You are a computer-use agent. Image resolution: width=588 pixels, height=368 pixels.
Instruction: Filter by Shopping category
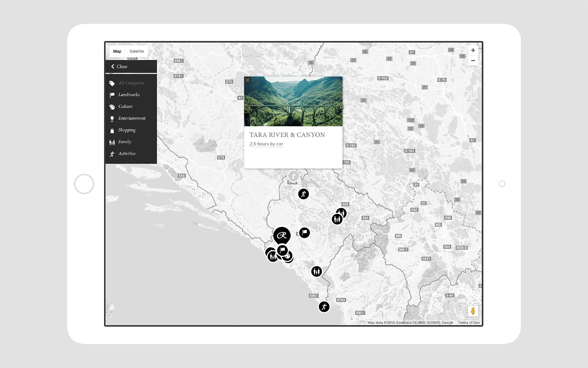click(x=127, y=130)
